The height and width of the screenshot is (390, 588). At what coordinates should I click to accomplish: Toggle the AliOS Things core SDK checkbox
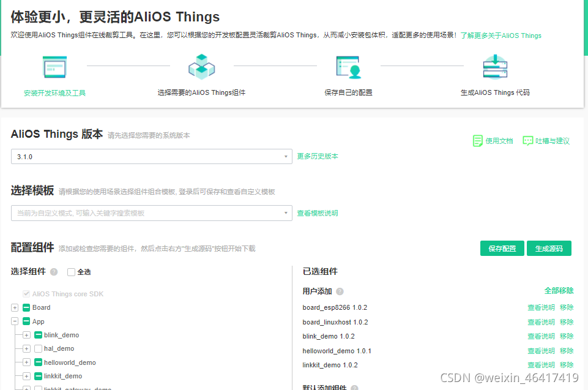pyautogui.click(x=26, y=294)
